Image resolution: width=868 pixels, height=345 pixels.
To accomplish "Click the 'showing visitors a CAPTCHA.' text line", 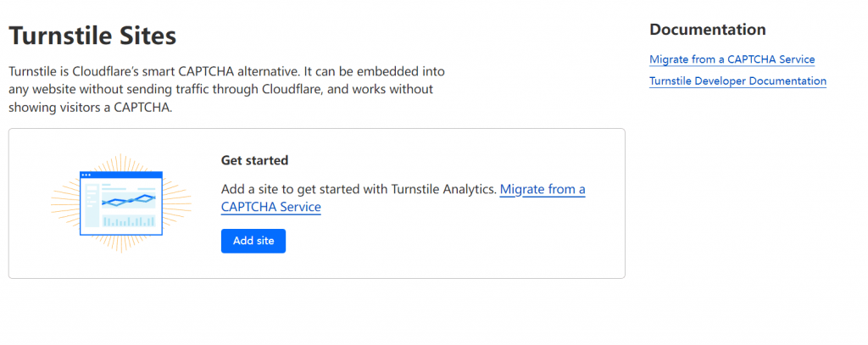I will pyautogui.click(x=91, y=108).
